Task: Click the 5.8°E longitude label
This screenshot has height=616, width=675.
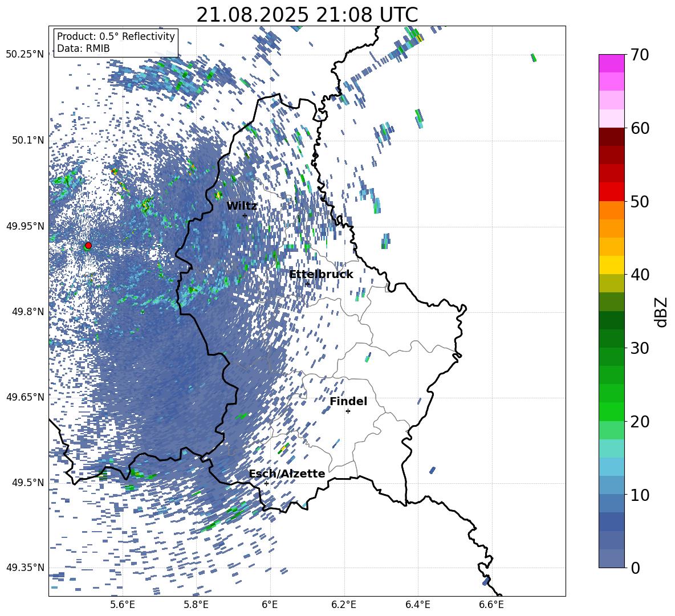Action: click(196, 605)
